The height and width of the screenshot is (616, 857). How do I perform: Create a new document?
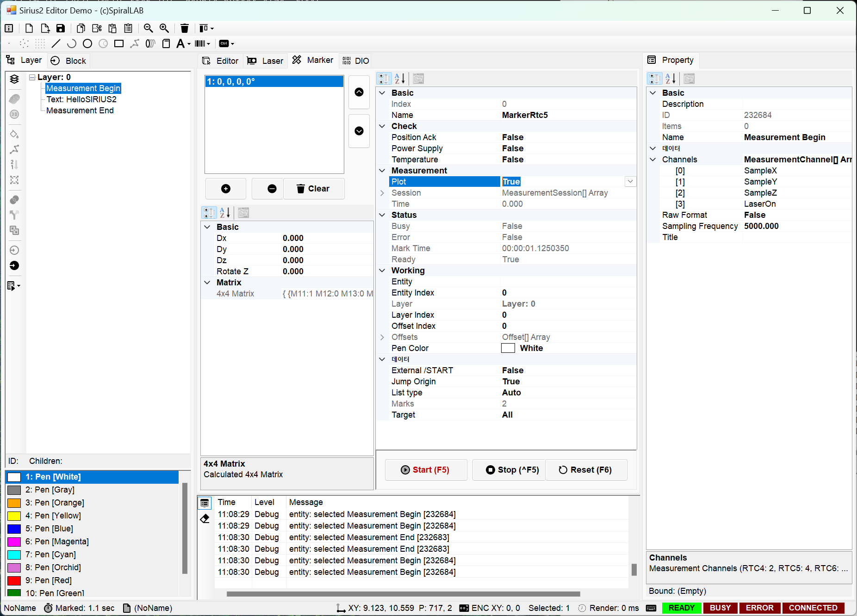pyautogui.click(x=29, y=28)
